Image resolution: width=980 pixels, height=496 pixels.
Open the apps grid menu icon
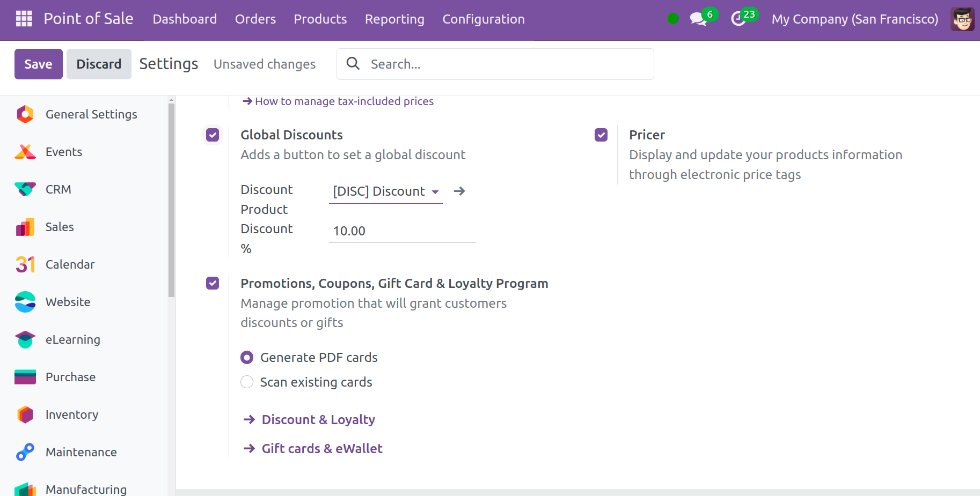coord(24,19)
